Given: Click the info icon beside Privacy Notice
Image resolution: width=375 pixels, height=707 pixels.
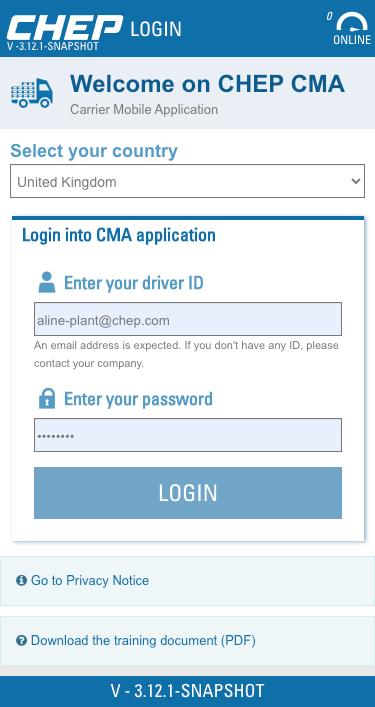Looking at the screenshot, I should click(21, 580).
